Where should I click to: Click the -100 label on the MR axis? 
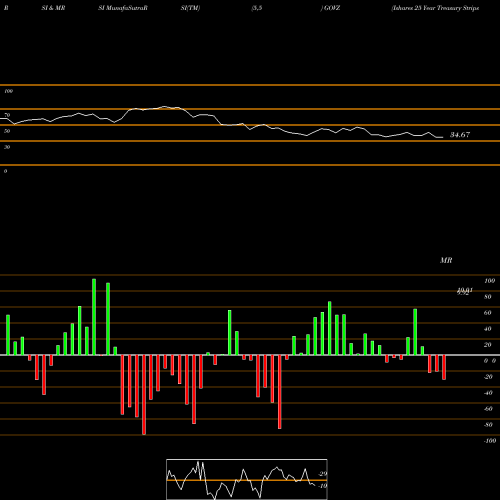click(x=490, y=441)
